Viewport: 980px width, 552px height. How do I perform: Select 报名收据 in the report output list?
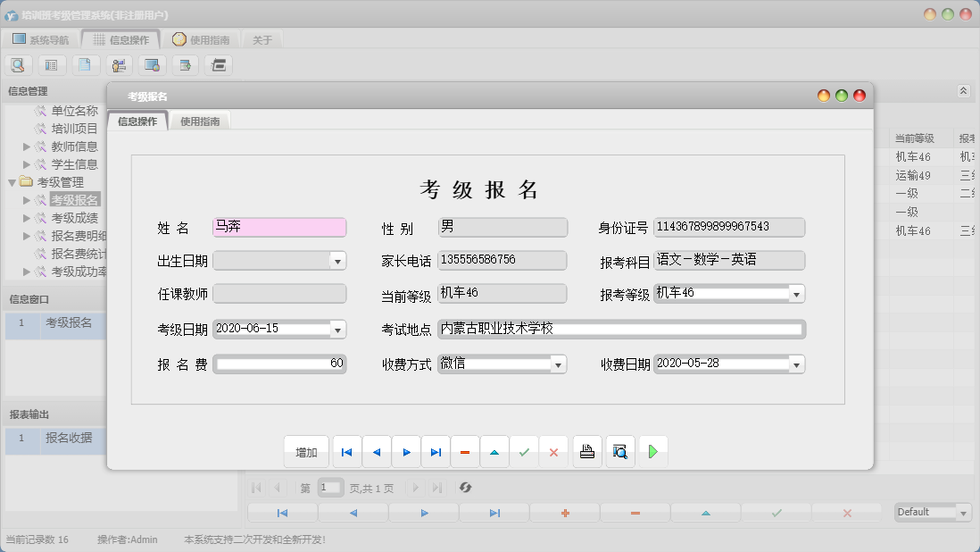[71, 440]
